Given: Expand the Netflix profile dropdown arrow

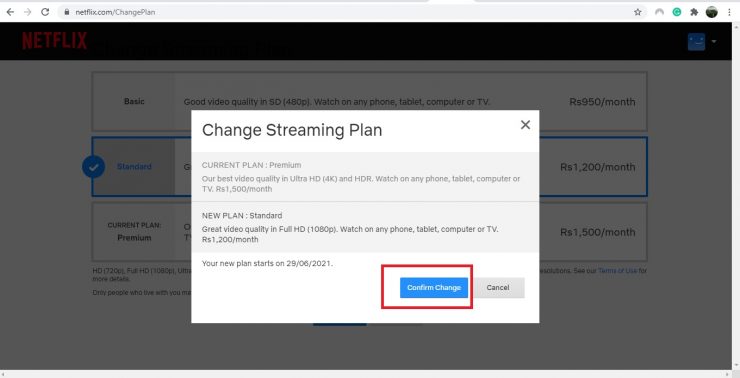Looking at the screenshot, I should pyautogui.click(x=714, y=42).
